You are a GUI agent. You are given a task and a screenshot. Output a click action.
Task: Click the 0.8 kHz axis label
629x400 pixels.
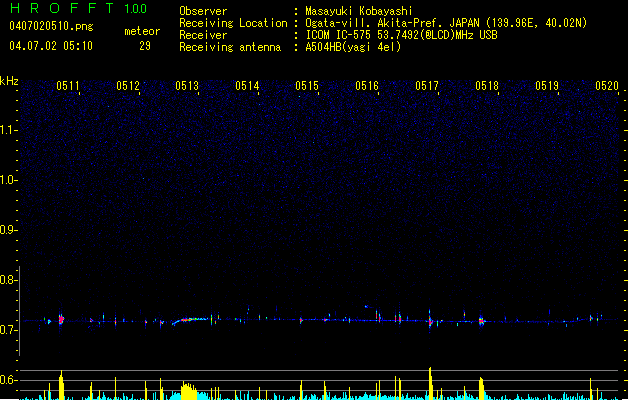click(x=8, y=280)
